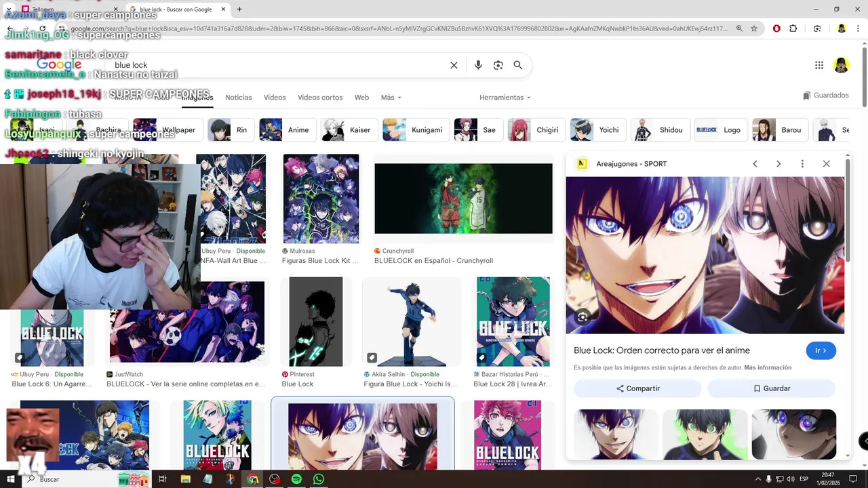Expand the Herramientas dropdown

pyautogui.click(x=505, y=98)
